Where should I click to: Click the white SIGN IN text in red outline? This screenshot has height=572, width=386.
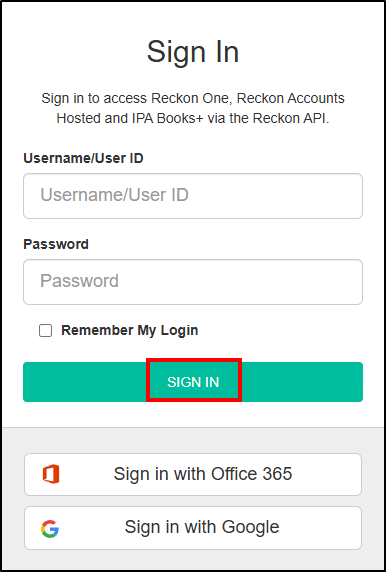tap(193, 382)
